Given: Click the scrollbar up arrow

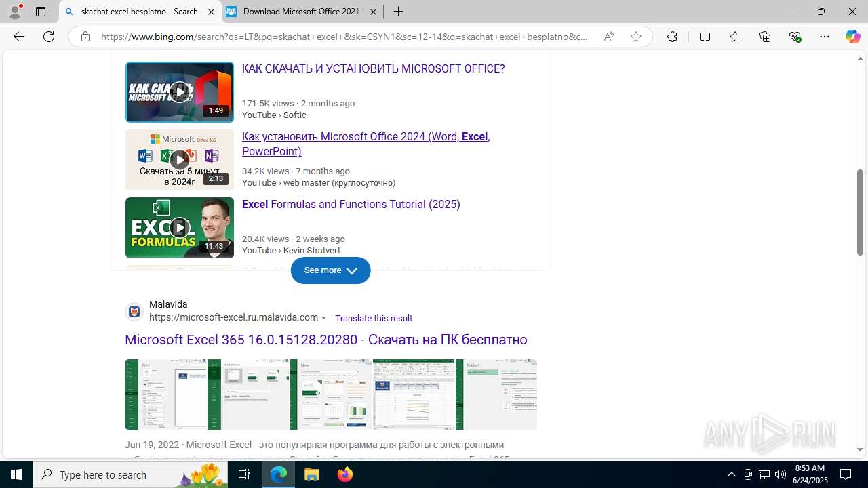Looking at the screenshot, I should tap(860, 58).
